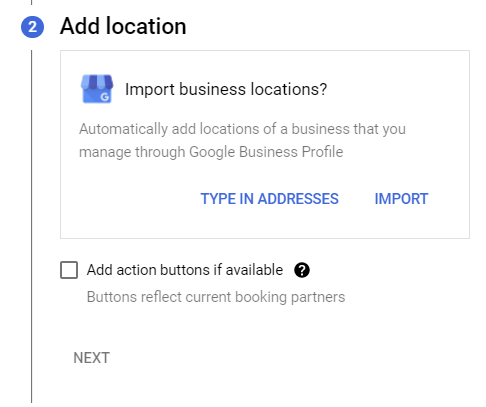Tick the Add action buttons checkbox
Viewport: 486px width, 407px height.
[x=69, y=270]
